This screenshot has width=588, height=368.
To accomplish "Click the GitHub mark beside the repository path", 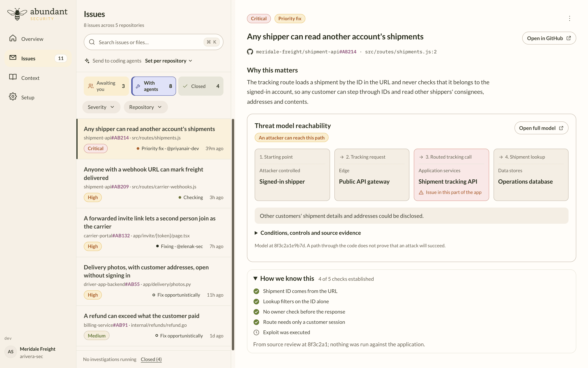I will point(250,52).
